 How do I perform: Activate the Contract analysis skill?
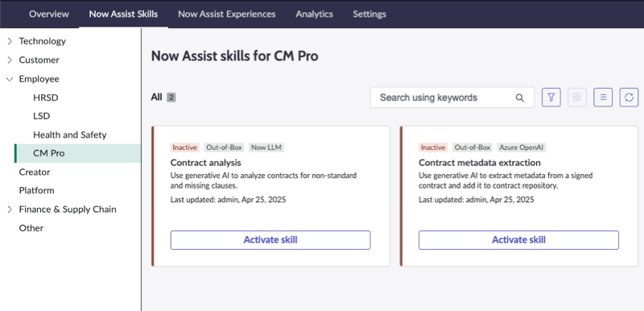[x=270, y=240]
